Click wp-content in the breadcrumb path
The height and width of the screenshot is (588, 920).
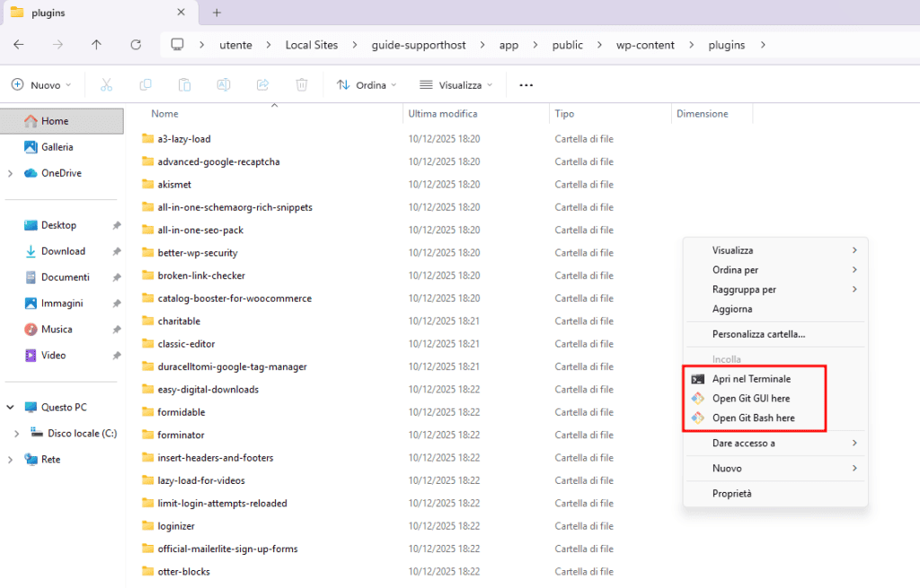click(x=645, y=44)
